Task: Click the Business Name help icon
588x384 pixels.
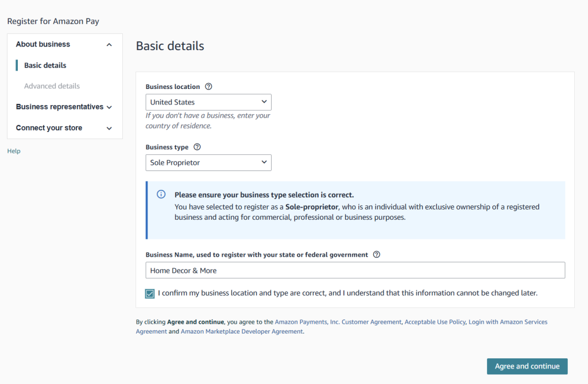Action: click(377, 255)
